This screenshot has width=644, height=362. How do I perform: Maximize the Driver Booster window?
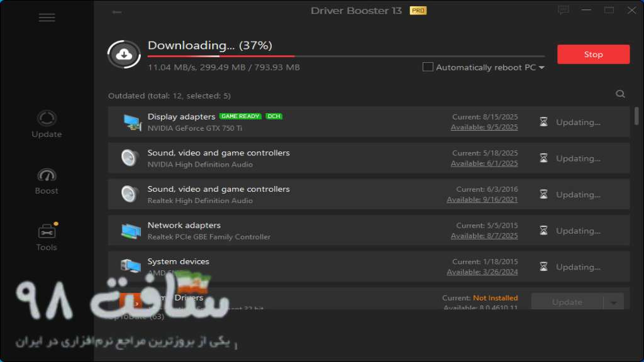coord(609,10)
